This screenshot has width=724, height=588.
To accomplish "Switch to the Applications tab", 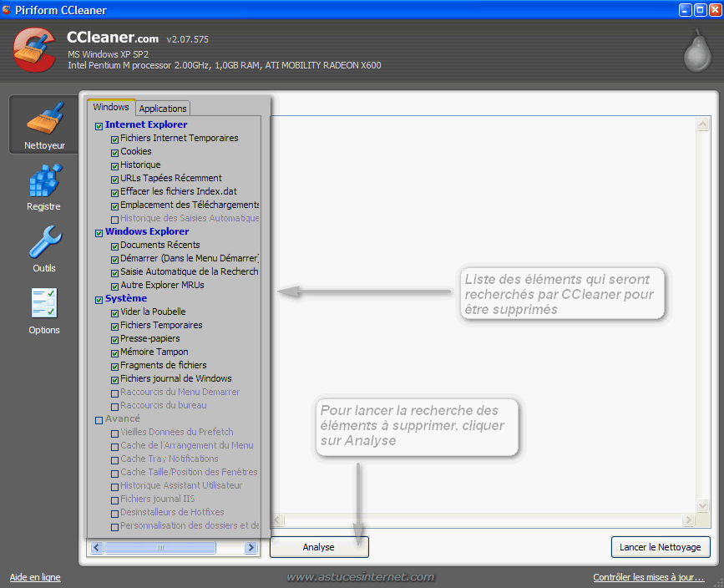I will coord(163,109).
